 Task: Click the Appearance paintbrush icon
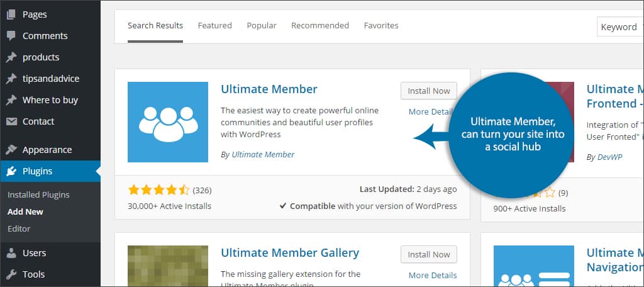coord(11,150)
